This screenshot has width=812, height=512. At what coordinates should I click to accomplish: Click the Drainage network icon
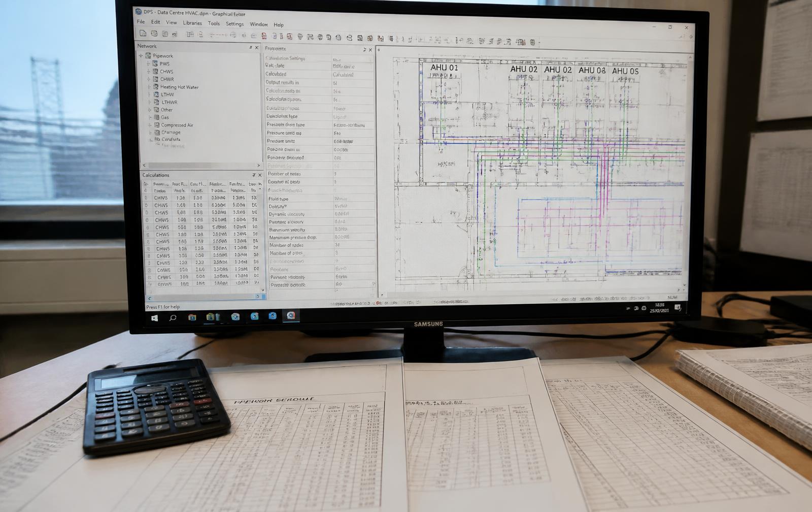[157, 133]
